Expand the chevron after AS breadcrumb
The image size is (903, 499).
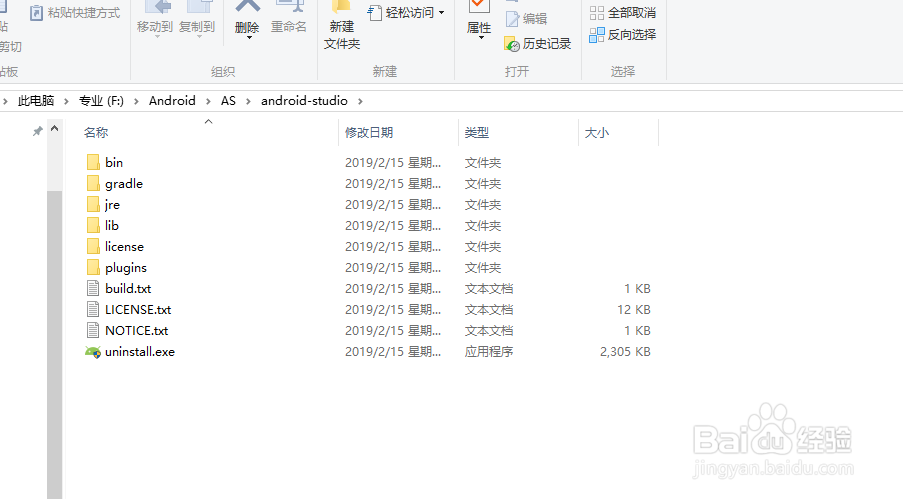pos(248,101)
